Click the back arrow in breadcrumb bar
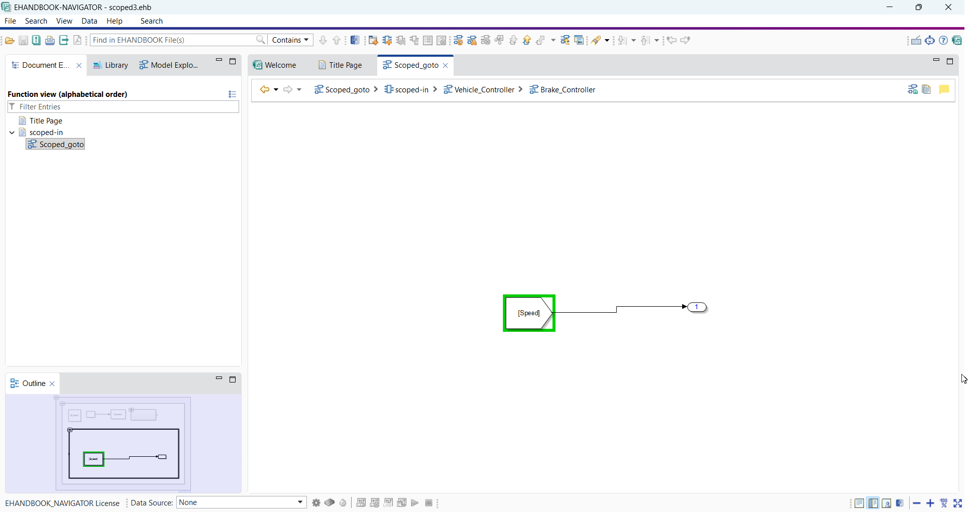980x512 pixels. [264, 89]
